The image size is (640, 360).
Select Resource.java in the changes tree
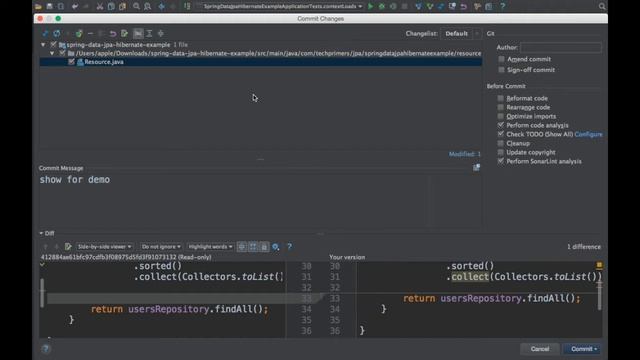(x=260, y=62)
